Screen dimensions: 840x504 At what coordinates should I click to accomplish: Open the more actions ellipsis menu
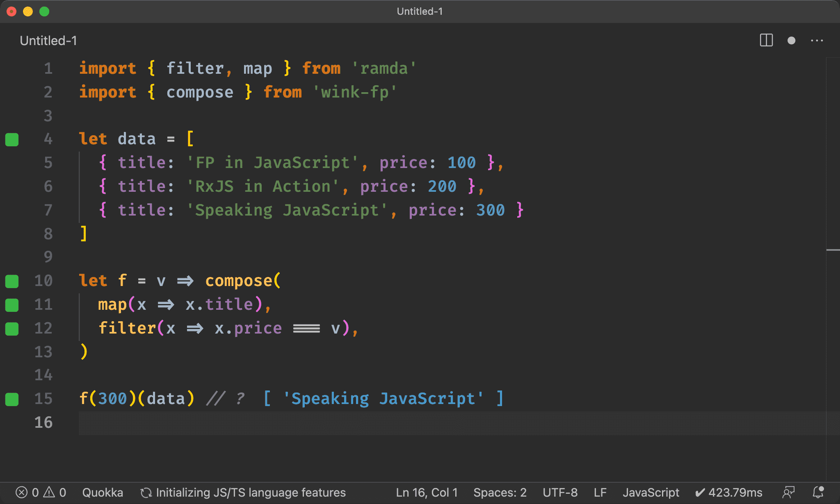[817, 41]
